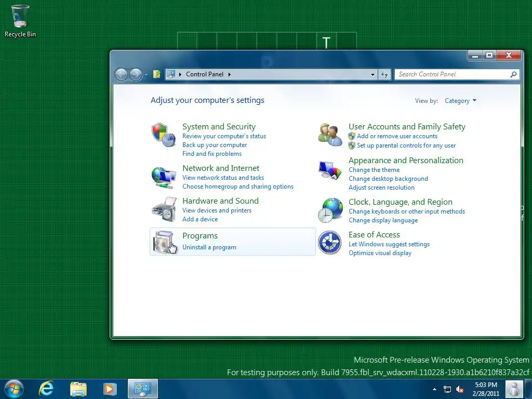Expand arrow before Control Panel breadcrumb
This screenshot has height=399, width=532.
(180, 74)
